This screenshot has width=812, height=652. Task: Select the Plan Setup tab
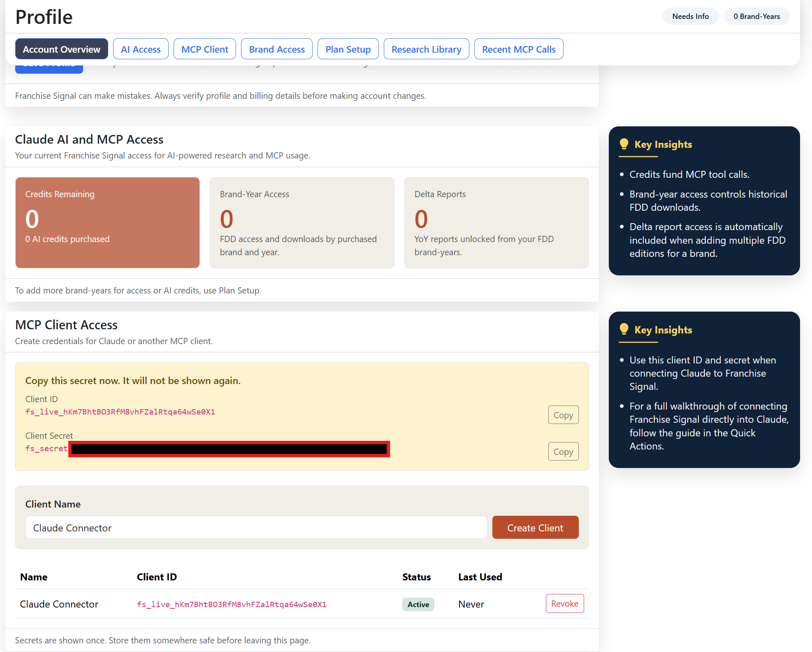click(348, 49)
